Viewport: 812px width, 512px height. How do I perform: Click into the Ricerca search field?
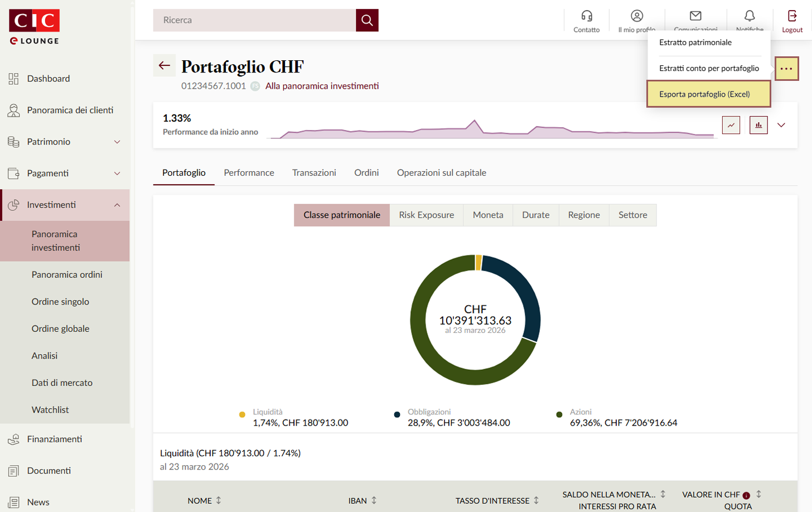click(x=254, y=20)
